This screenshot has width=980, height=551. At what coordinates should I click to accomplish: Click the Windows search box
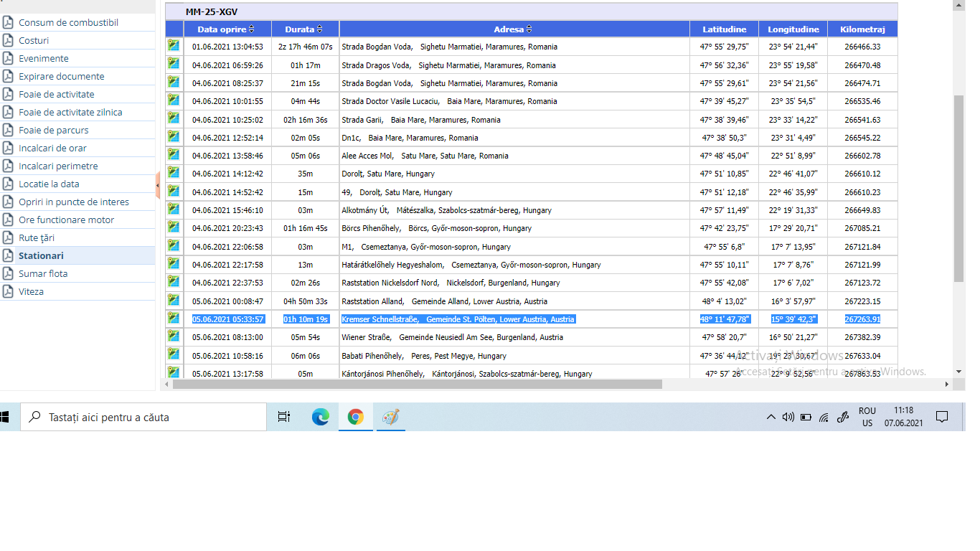(143, 417)
